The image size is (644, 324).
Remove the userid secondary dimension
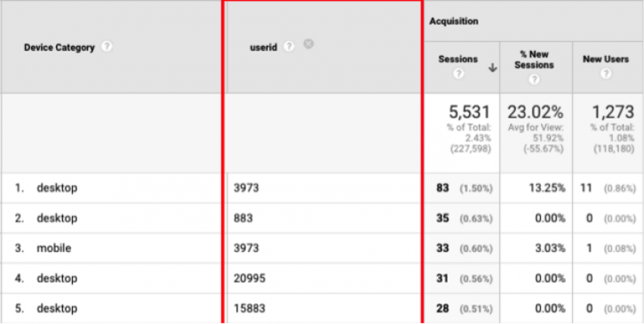(308, 43)
